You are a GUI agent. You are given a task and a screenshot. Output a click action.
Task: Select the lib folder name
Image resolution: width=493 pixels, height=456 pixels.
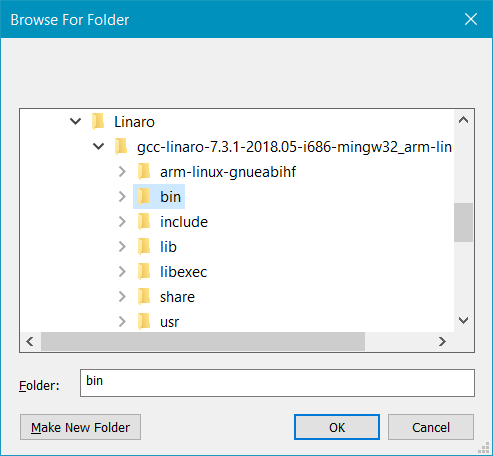[168, 247]
